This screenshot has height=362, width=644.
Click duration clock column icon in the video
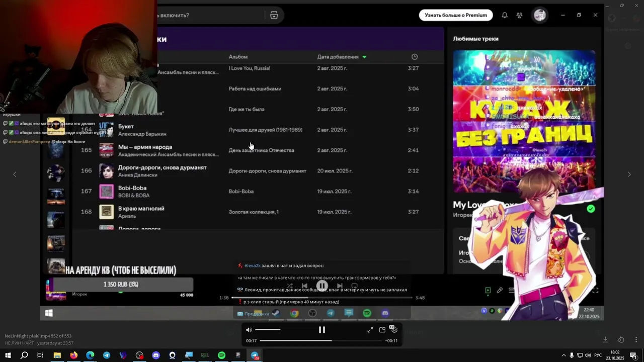[x=415, y=57]
